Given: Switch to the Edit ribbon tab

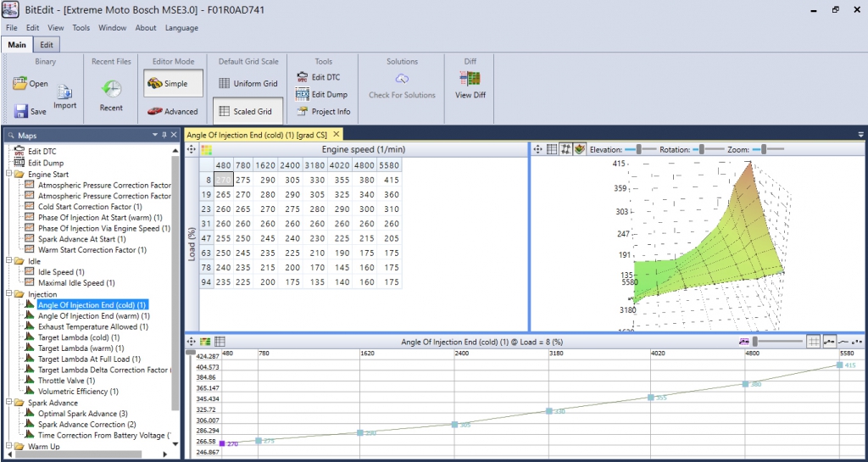Looking at the screenshot, I should coord(47,45).
